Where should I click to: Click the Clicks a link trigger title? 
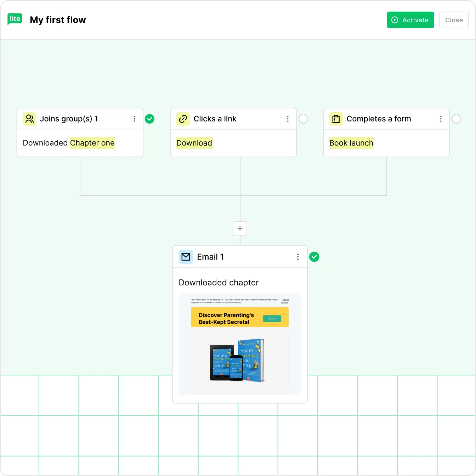coord(215,119)
